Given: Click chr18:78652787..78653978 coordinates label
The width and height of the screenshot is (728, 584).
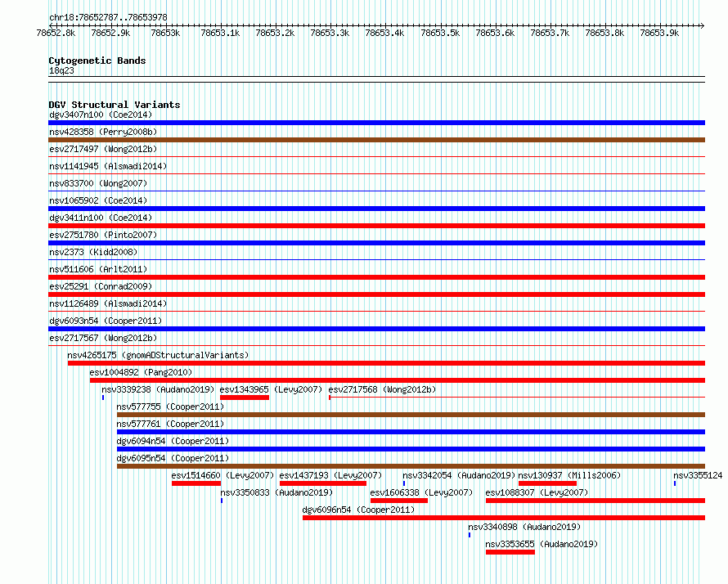Looking at the screenshot, I should tap(108, 18).
